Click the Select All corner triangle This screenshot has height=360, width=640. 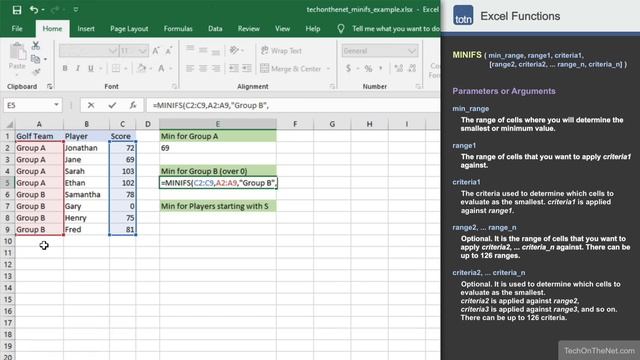(x=9, y=124)
